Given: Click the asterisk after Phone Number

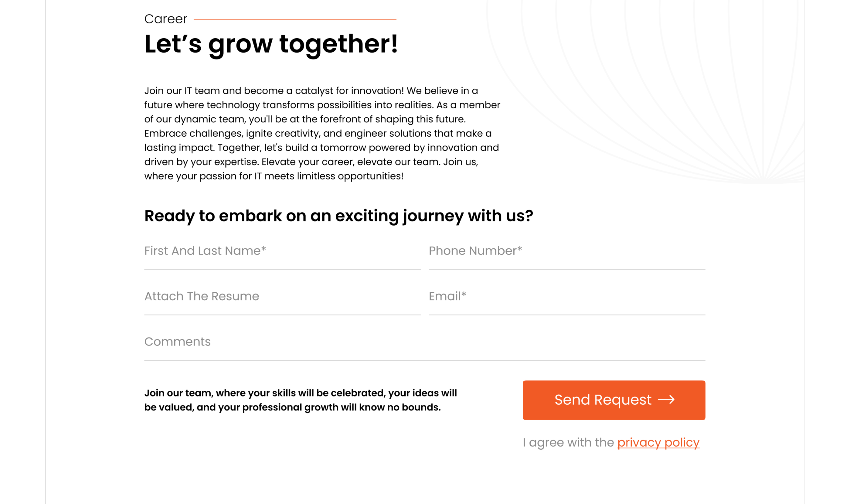Looking at the screenshot, I should (x=519, y=249).
